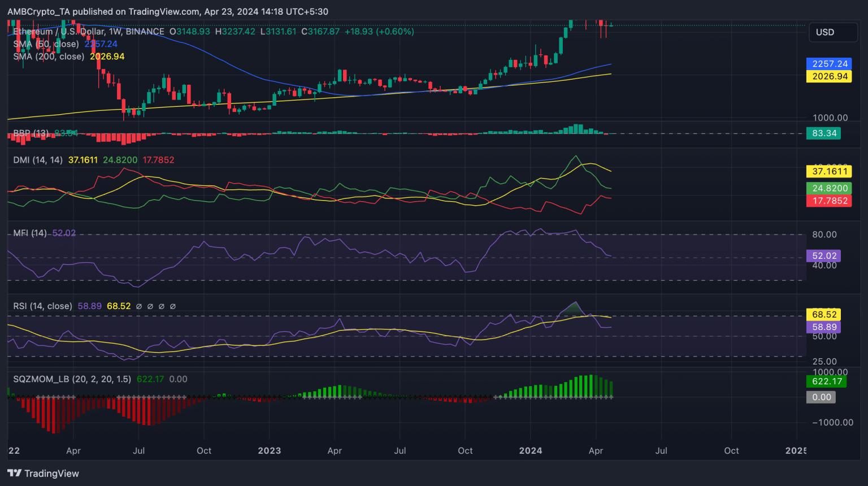868x486 pixels.
Task: Expand the SQZMOM_LB indicator legend
Action: point(72,379)
